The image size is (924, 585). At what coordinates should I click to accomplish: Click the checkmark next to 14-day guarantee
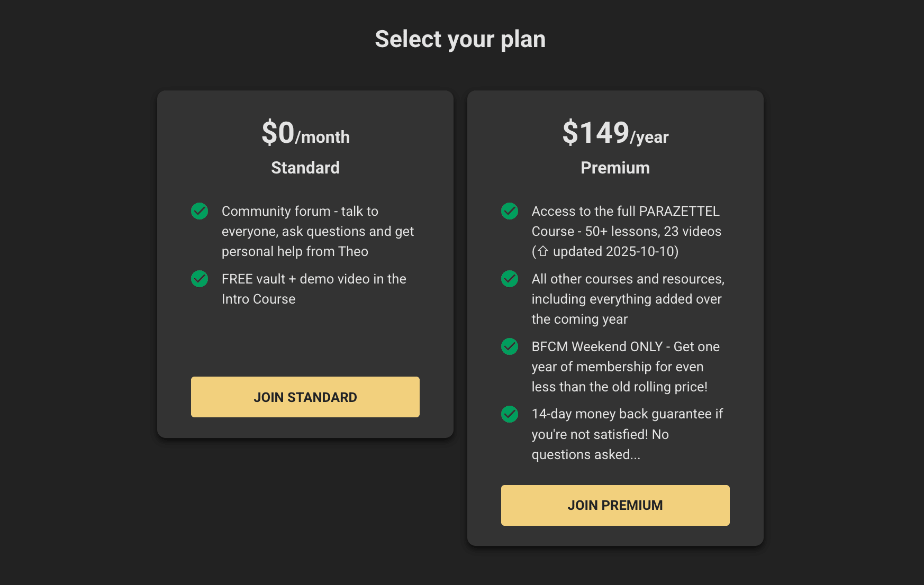[x=510, y=414]
